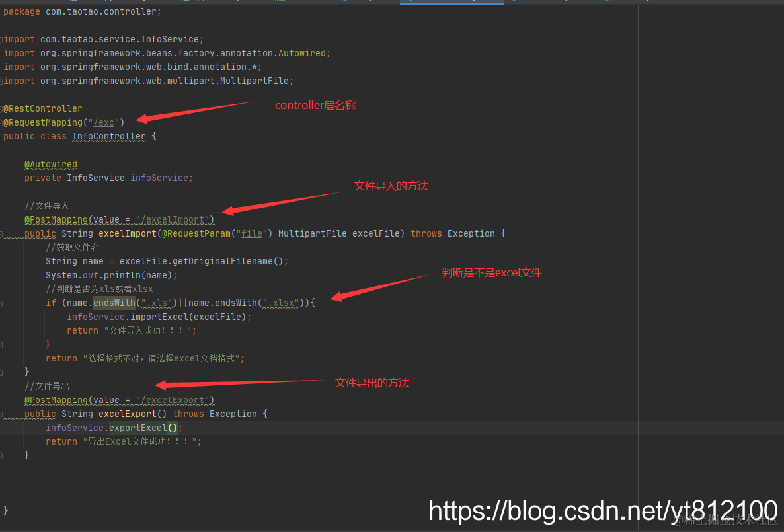Click System.out.println(name) statement

[111, 276]
